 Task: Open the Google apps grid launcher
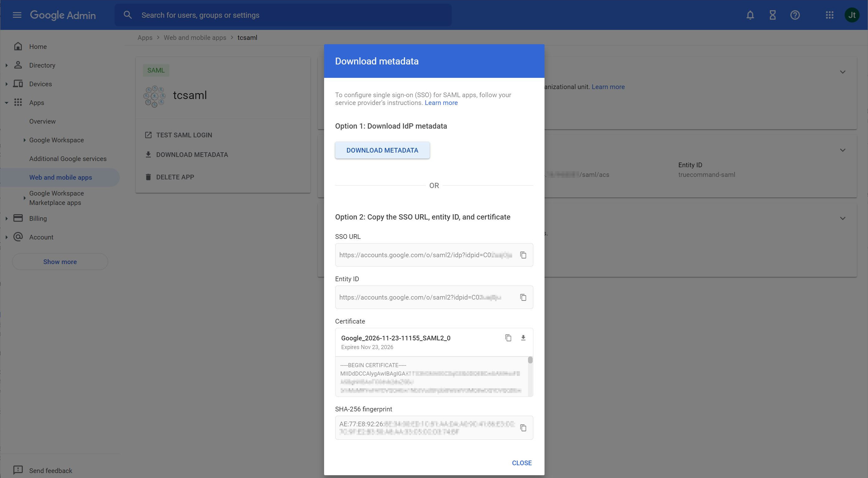(829, 15)
